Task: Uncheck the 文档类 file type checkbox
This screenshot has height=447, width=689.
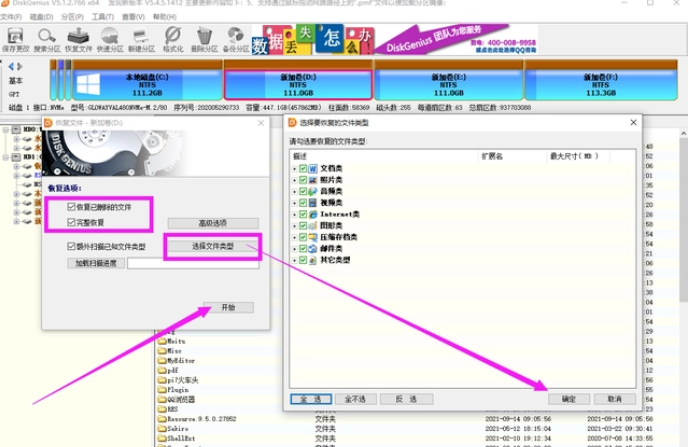Action: [x=303, y=168]
